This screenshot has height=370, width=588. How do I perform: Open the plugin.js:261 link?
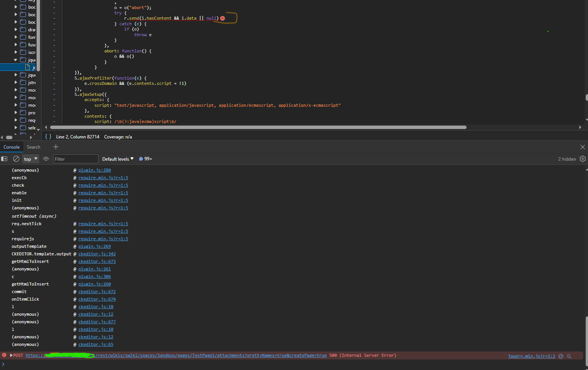(x=95, y=269)
